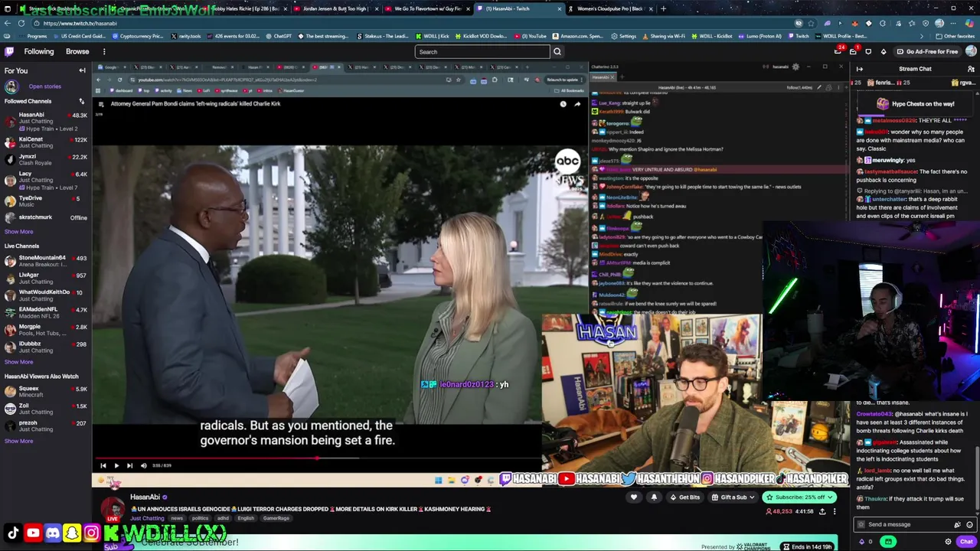
Task: Switch to the HasanAbi - Twitch browser tab
Action: point(521,8)
